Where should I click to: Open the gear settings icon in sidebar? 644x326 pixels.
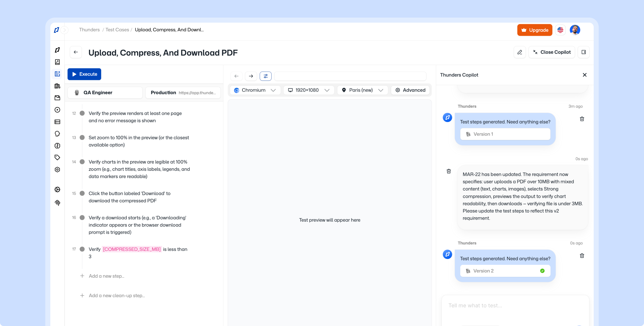tap(57, 189)
